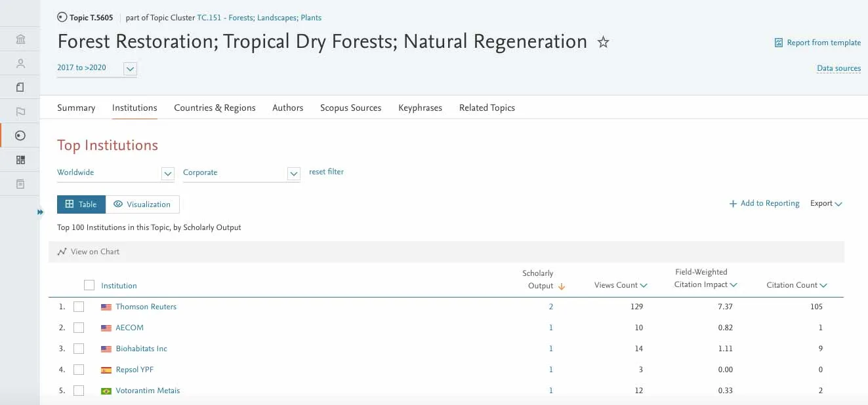Open the Corporate sector filter dropdown
Image resolution: width=868 pixels, height=405 pixels.
294,174
